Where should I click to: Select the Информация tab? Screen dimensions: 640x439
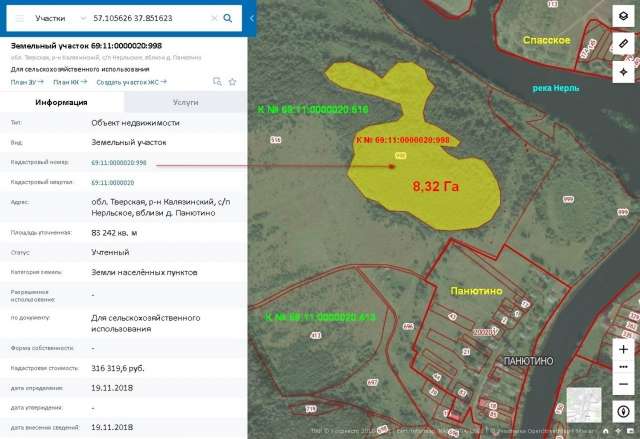[x=61, y=102]
